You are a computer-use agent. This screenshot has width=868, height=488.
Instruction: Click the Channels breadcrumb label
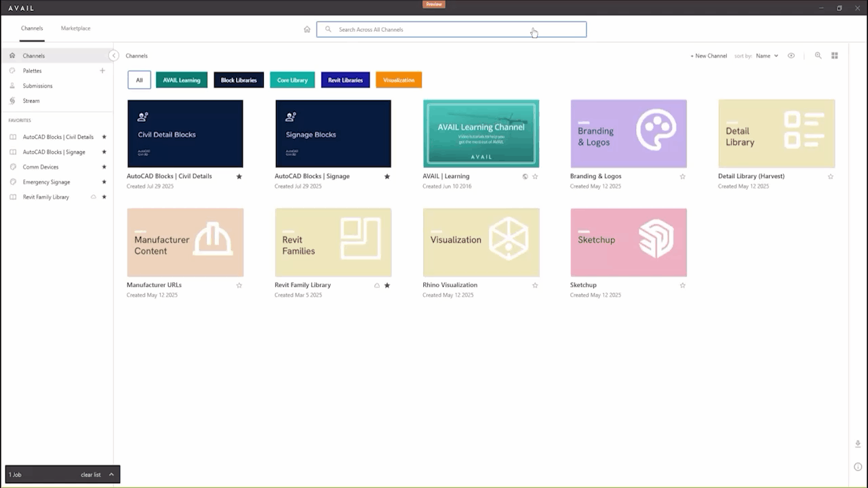(136, 56)
